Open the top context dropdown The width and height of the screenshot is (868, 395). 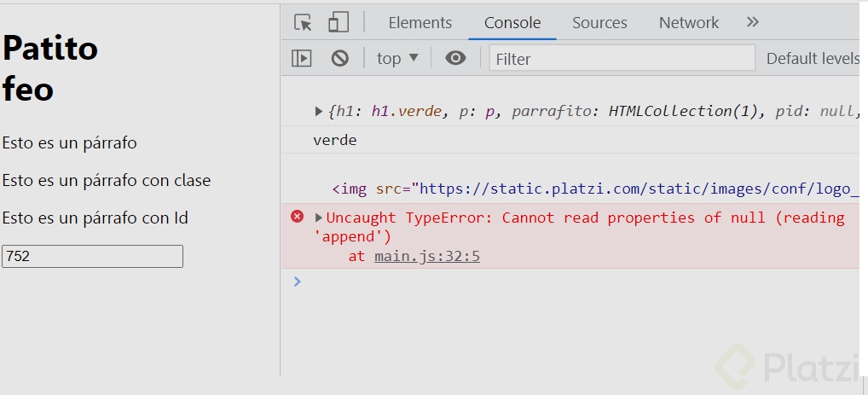click(397, 58)
